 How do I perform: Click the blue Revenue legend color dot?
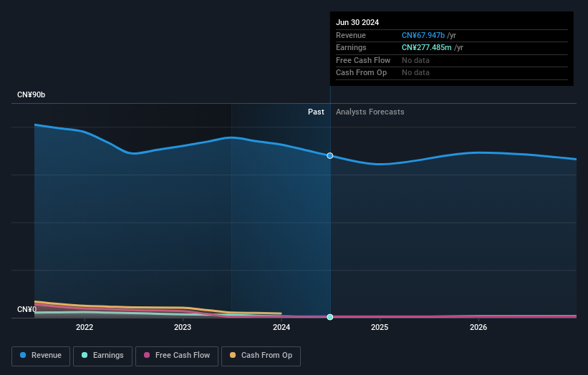click(23, 355)
